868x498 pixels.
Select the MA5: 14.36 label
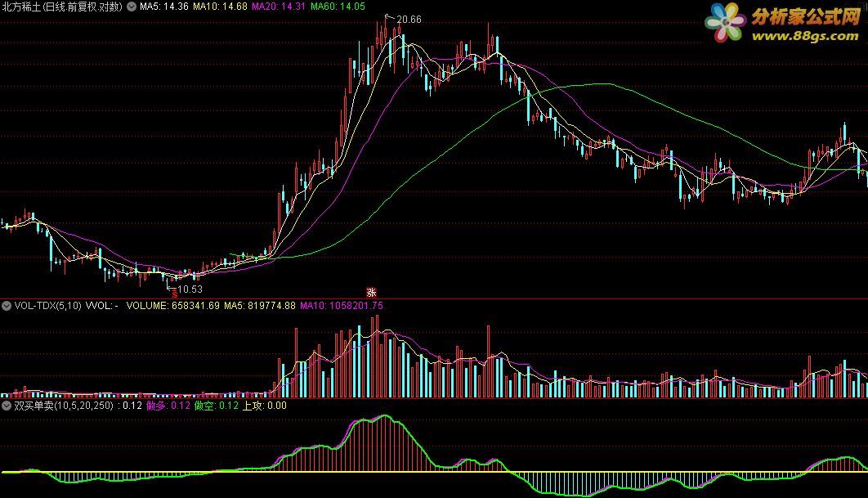click(x=163, y=7)
